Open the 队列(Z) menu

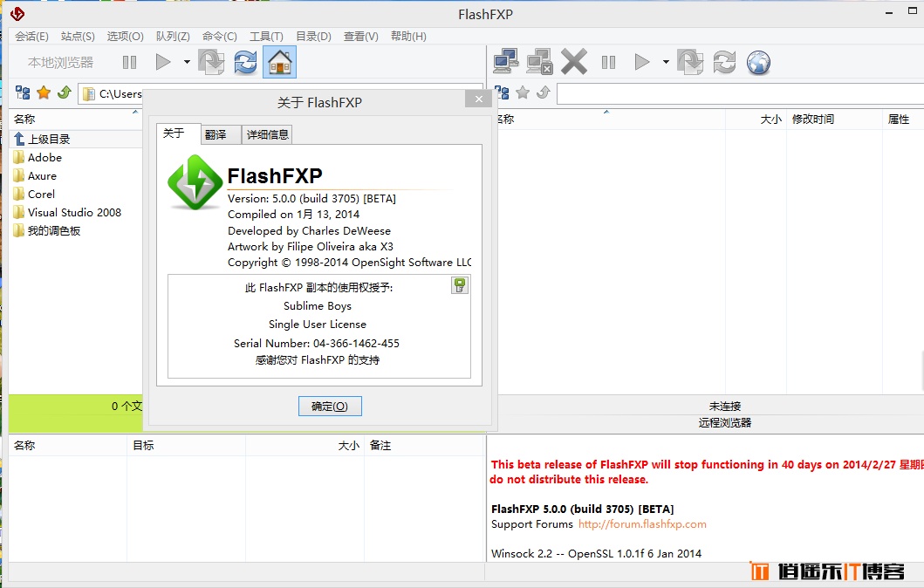click(x=173, y=37)
